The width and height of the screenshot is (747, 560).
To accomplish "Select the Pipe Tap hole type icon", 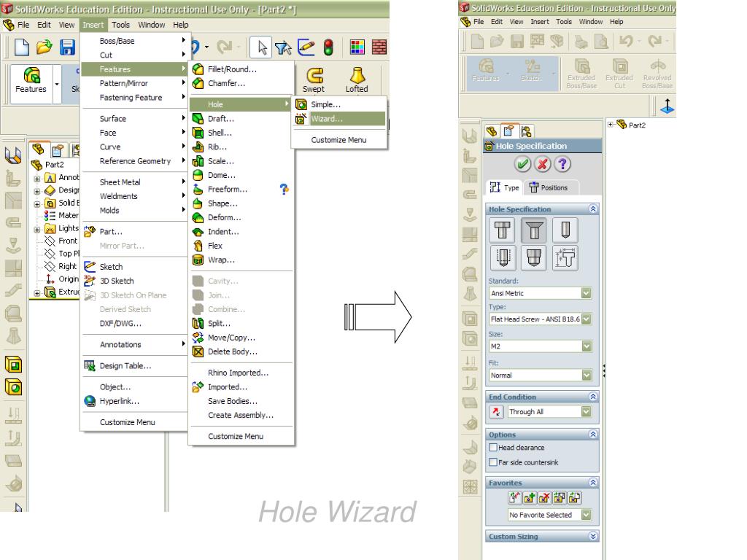I will click(533, 257).
